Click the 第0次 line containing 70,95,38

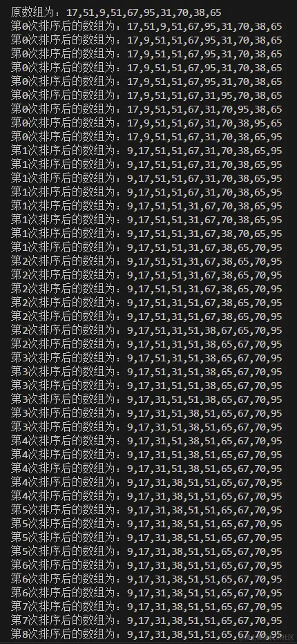[x=146, y=110]
